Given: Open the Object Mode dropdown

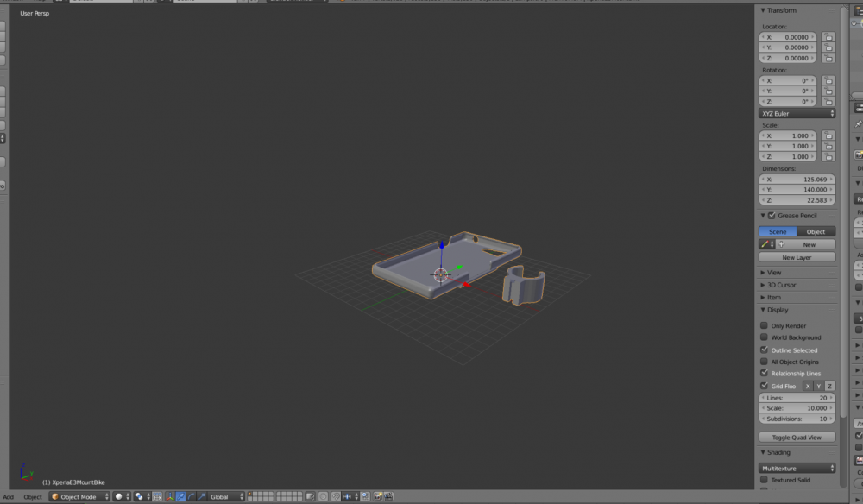Looking at the screenshot, I should pyautogui.click(x=79, y=497).
